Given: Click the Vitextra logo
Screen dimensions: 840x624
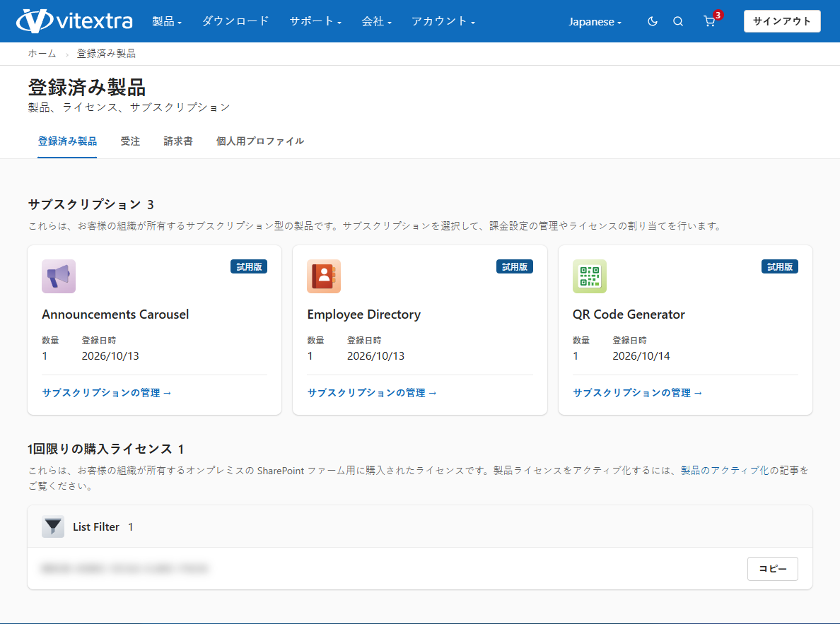Looking at the screenshot, I should (74, 21).
